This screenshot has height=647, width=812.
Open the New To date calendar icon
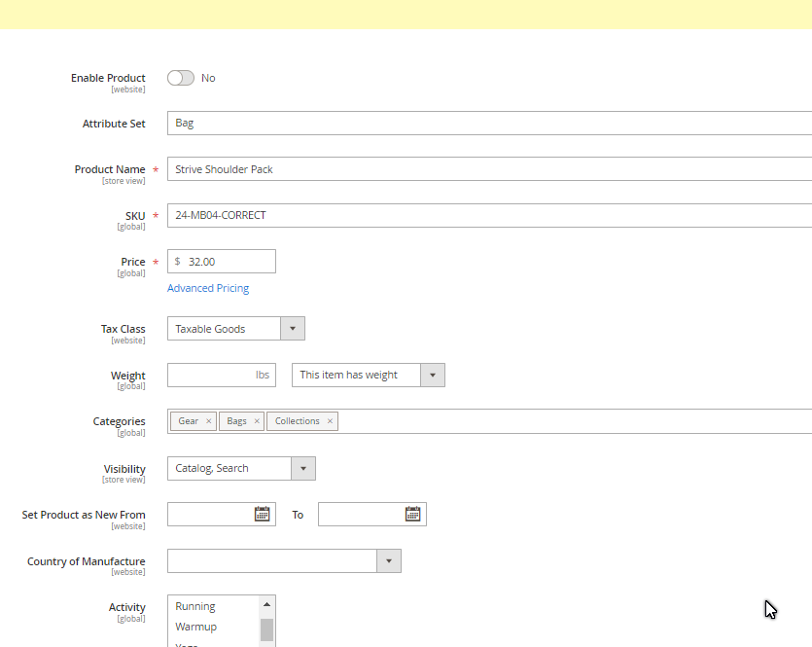(x=412, y=514)
